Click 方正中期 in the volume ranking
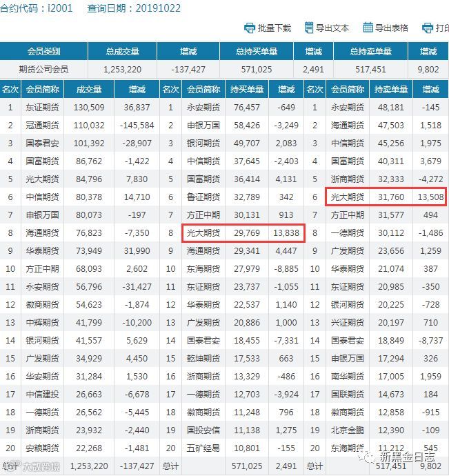This screenshot has height=476, width=449. tap(42, 268)
